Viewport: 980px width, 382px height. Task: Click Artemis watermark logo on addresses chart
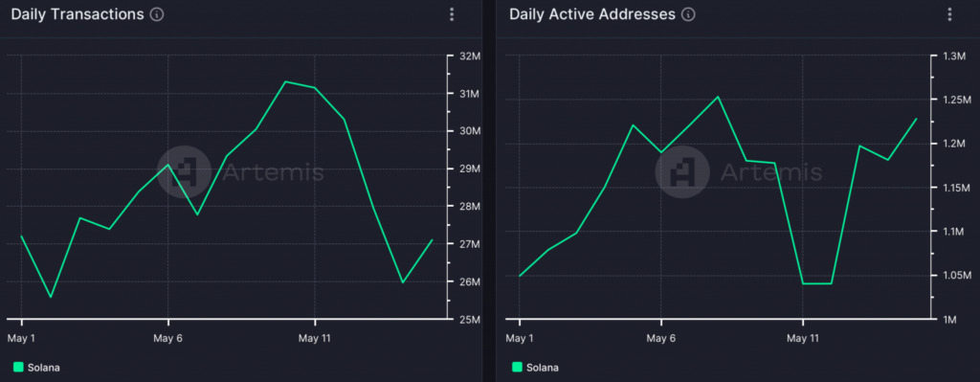point(681,172)
